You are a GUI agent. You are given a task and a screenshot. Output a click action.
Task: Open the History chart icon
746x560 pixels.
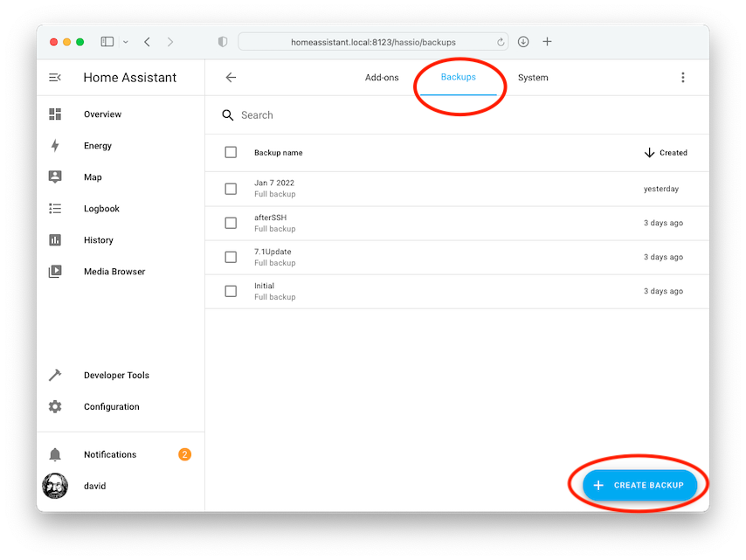click(x=55, y=239)
